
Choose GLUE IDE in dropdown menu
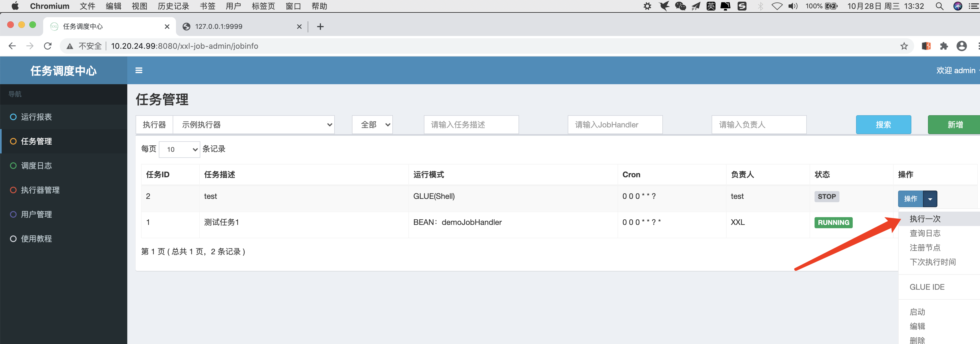tap(927, 287)
